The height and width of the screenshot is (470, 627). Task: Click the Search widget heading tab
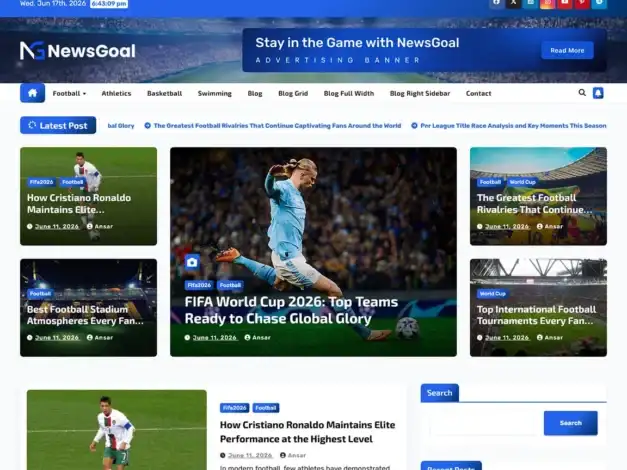click(x=439, y=393)
